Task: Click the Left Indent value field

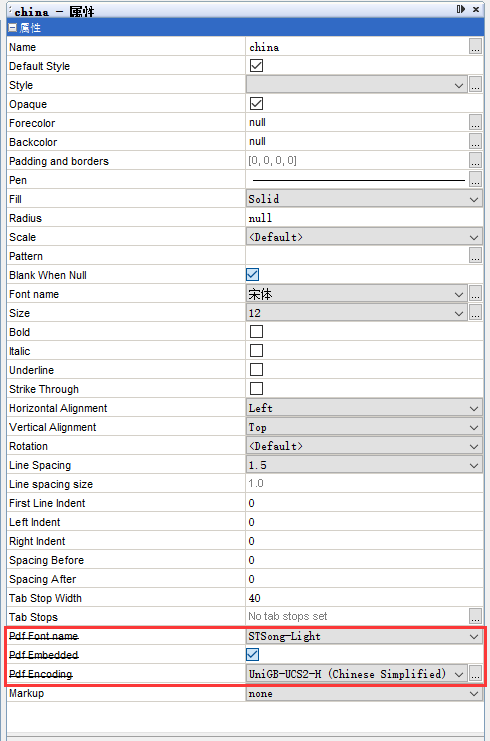Action: click(x=364, y=522)
